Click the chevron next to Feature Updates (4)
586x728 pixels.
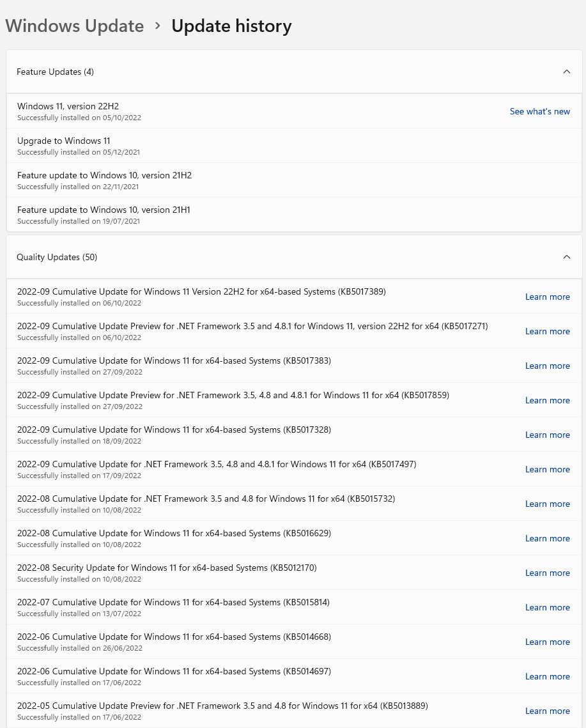tap(566, 71)
